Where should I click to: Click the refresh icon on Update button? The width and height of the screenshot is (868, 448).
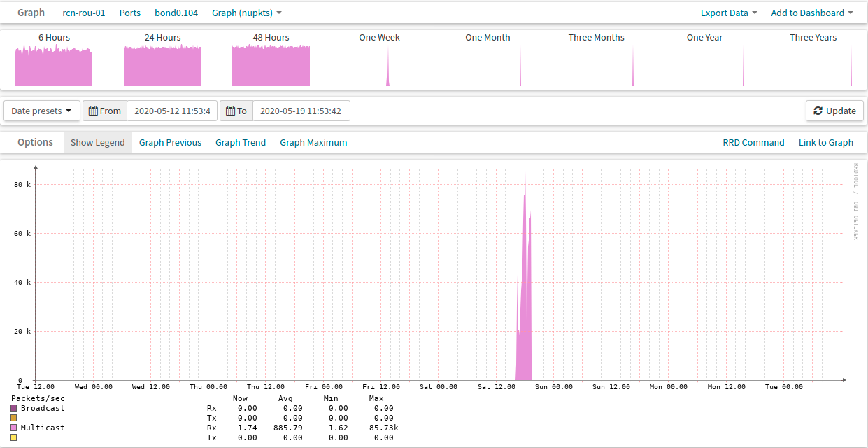818,111
